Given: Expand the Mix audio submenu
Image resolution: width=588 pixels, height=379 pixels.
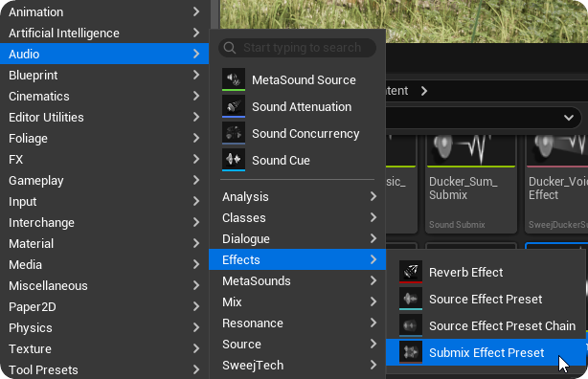Looking at the screenshot, I should point(298,301).
